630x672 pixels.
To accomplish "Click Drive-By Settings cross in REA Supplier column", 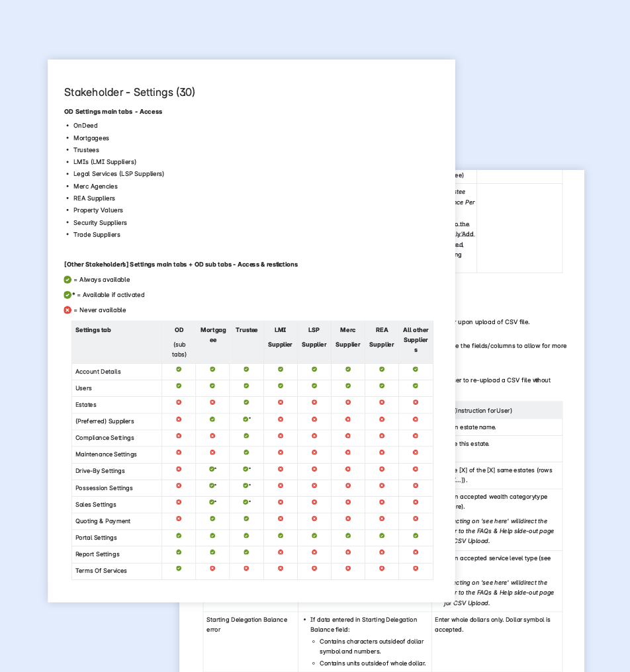I will coord(382,469).
